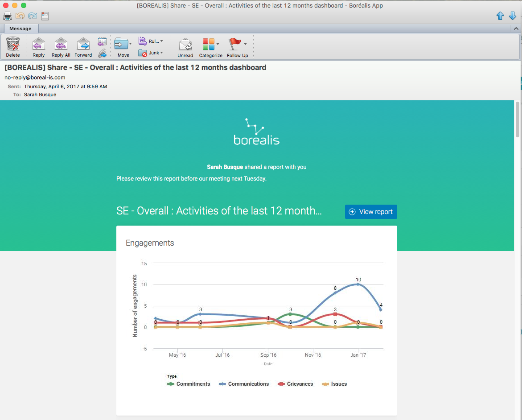
Task: Go to next message with down arrow
Action: click(513, 16)
